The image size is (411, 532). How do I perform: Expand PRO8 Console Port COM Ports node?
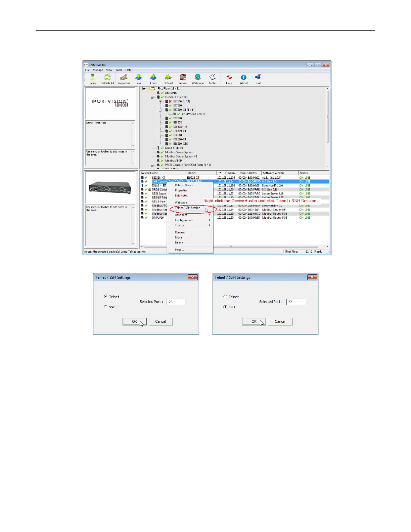tap(152, 165)
